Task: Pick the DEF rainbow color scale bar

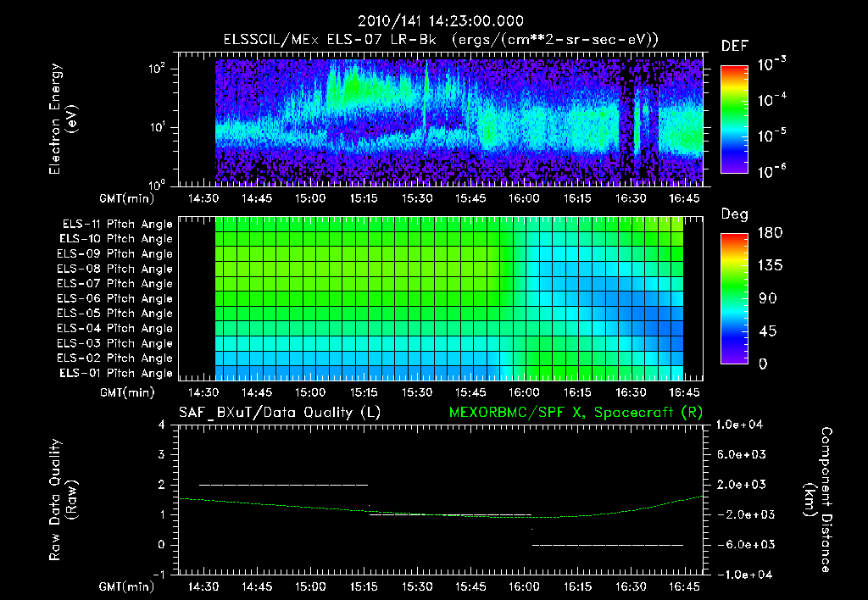Action: [x=734, y=119]
